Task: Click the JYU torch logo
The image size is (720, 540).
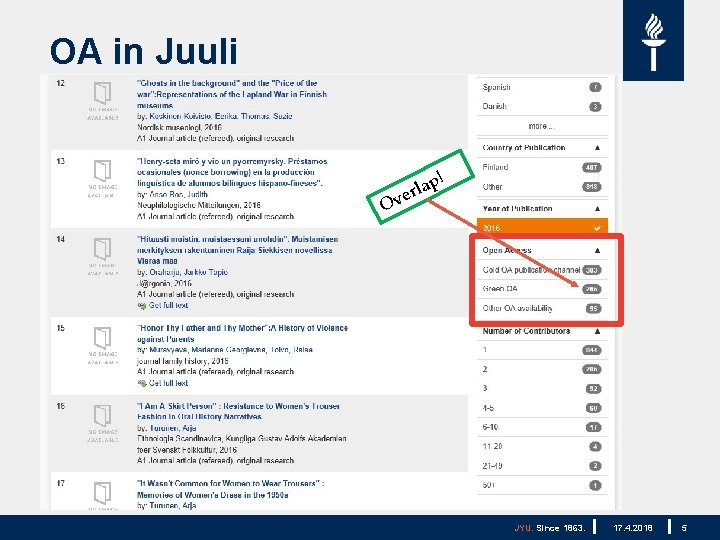Action: pyautogui.click(x=653, y=40)
